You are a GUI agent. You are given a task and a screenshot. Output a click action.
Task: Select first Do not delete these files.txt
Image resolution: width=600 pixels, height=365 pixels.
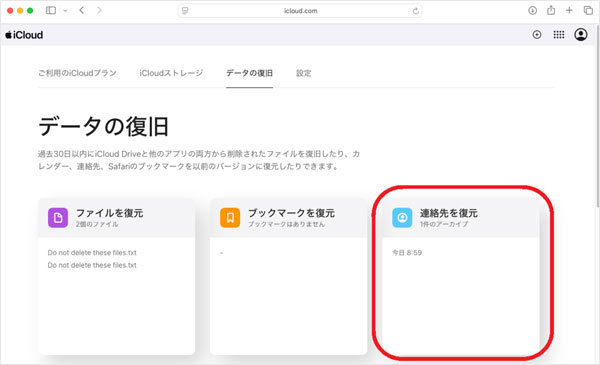92,253
